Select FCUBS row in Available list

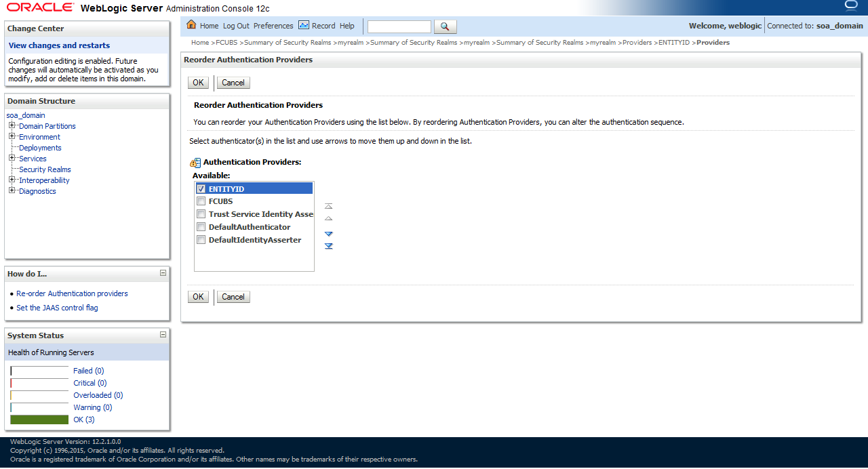pyautogui.click(x=254, y=201)
